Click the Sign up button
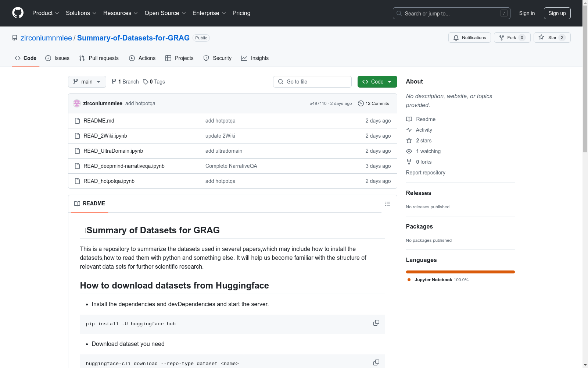 pos(557,13)
